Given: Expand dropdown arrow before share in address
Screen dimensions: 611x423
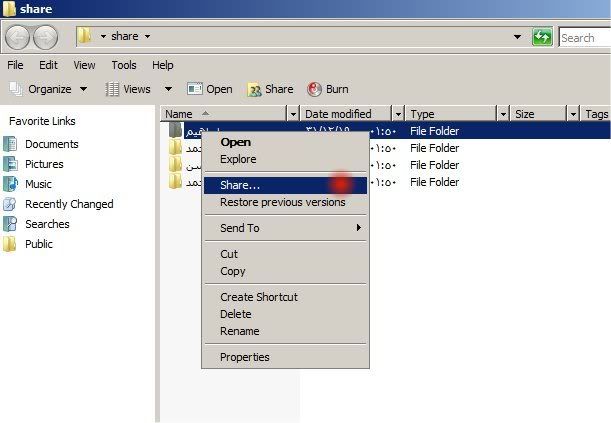Looking at the screenshot, I should coord(103,36).
